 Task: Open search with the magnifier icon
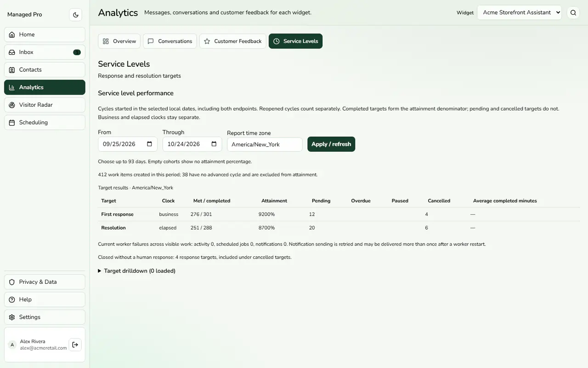[573, 13]
